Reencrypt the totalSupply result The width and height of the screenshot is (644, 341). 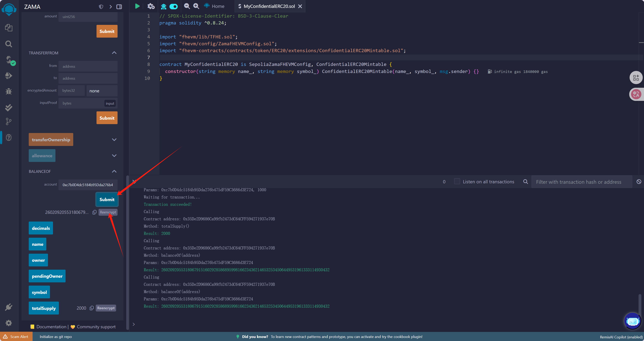click(106, 308)
